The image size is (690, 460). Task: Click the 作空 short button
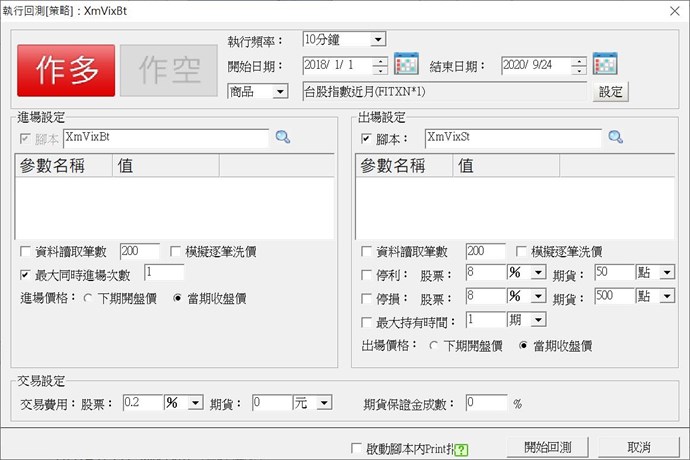coord(167,70)
